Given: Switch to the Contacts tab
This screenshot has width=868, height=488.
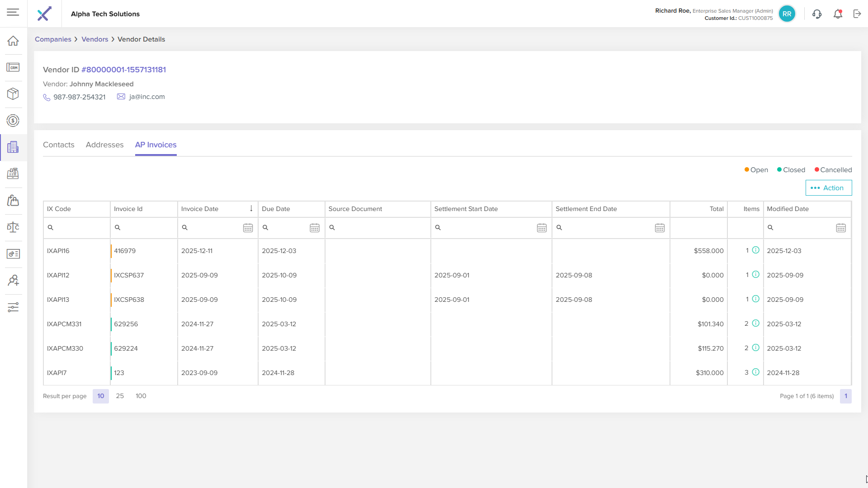Looking at the screenshot, I should (58, 145).
